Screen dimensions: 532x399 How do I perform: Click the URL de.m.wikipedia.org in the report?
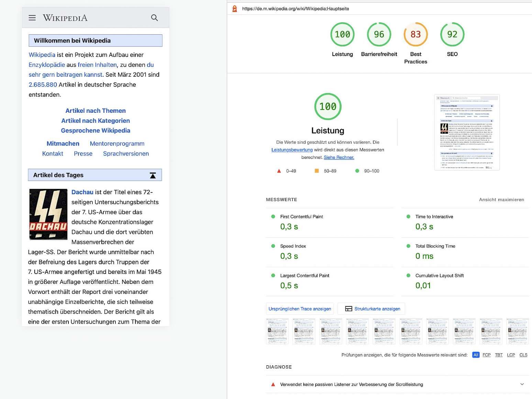click(x=296, y=9)
